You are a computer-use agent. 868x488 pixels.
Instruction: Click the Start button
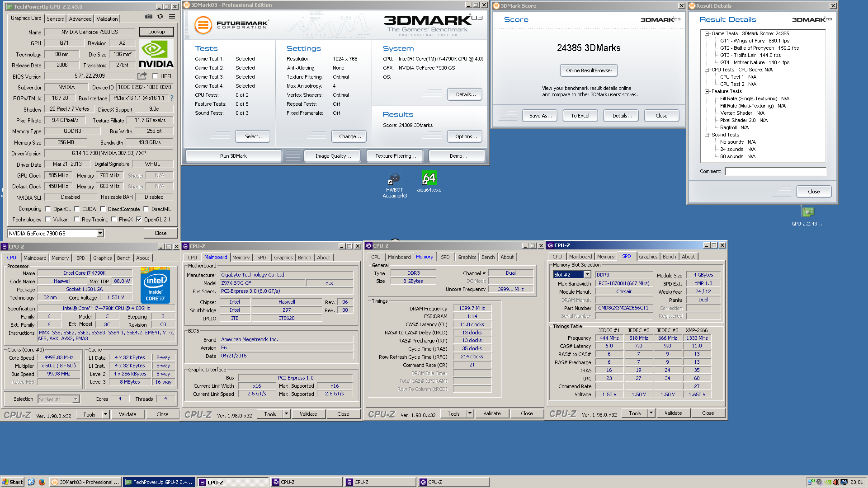pos(12,482)
